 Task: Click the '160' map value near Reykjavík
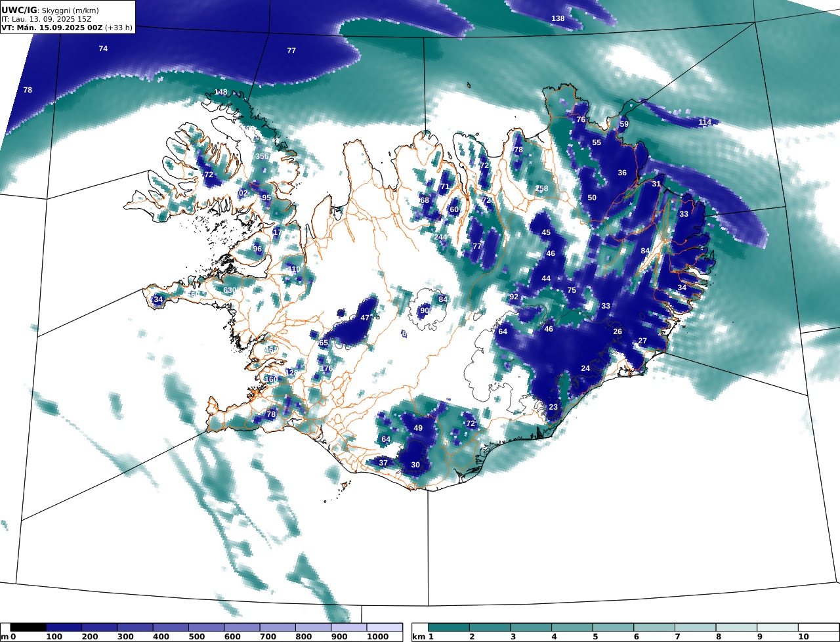pyautogui.click(x=271, y=379)
